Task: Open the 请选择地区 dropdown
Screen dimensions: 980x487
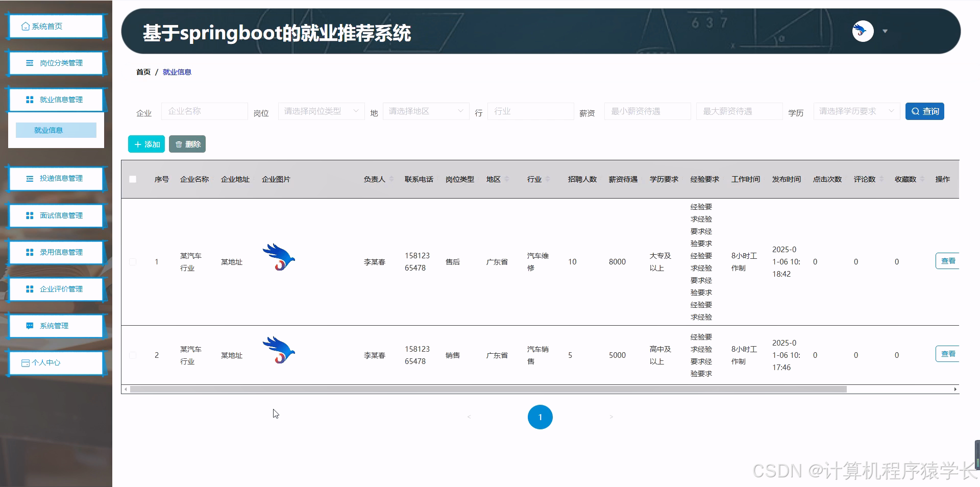Action: (x=425, y=111)
